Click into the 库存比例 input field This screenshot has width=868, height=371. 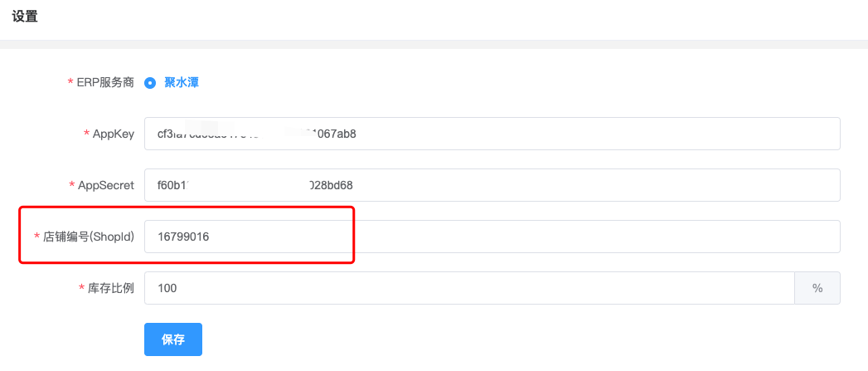[469, 288]
